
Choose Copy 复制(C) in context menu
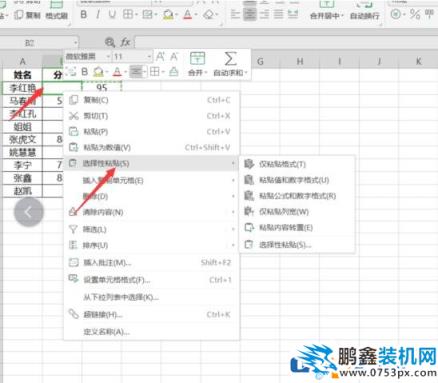click(x=151, y=100)
